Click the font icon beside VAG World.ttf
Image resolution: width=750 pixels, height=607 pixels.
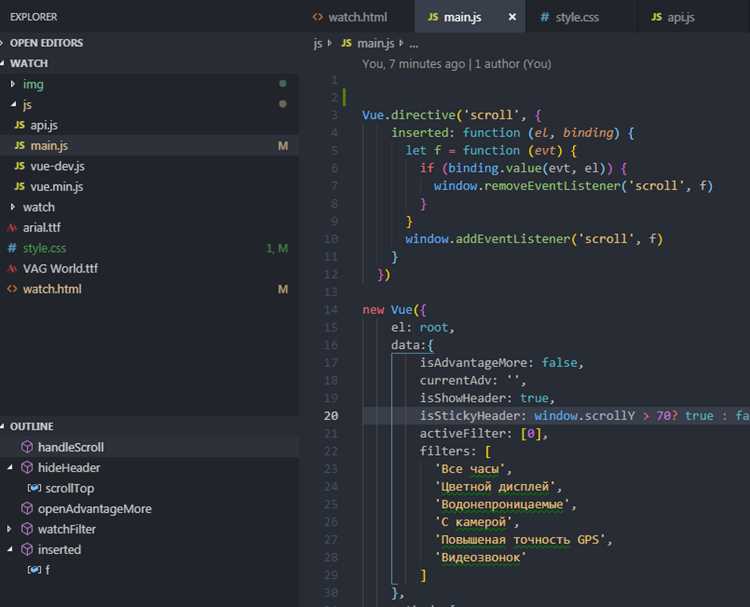point(11,269)
